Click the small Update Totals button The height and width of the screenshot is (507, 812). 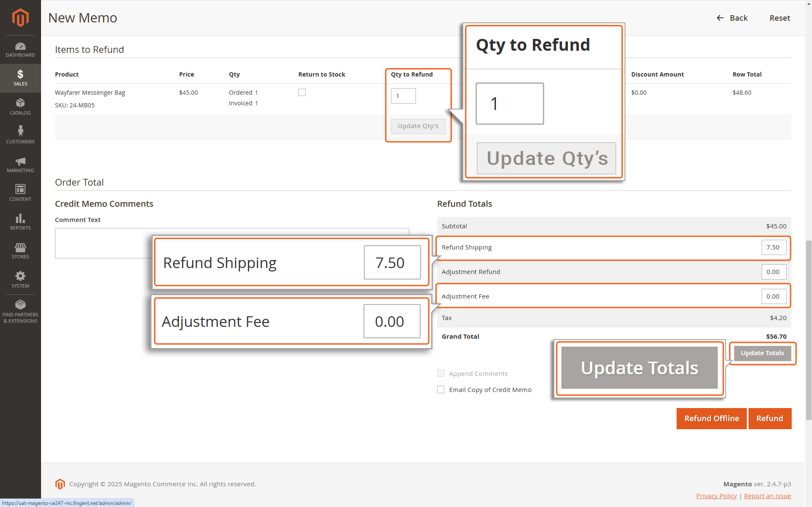tap(762, 353)
